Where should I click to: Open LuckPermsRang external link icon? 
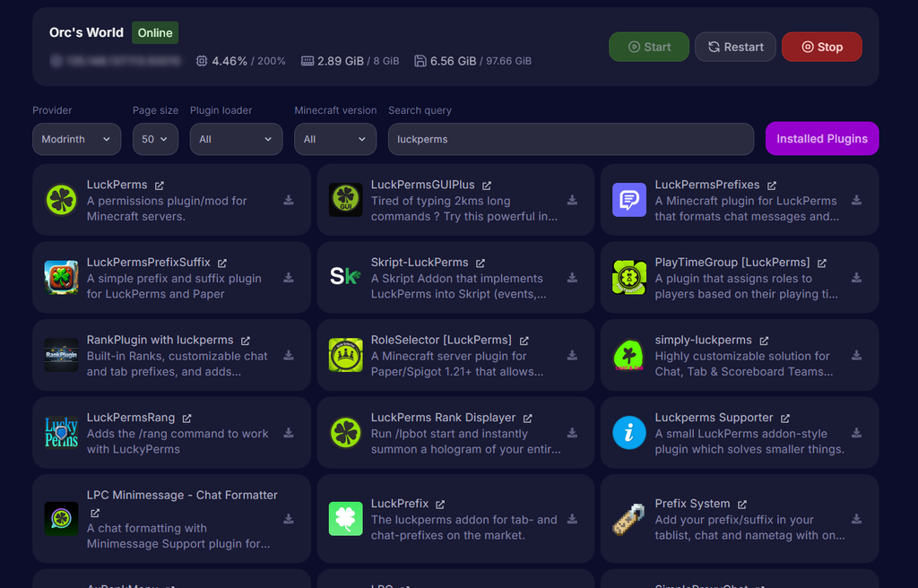pos(186,419)
